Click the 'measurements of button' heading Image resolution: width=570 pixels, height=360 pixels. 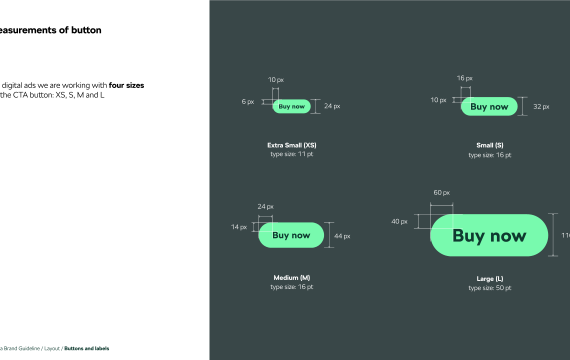(51, 30)
